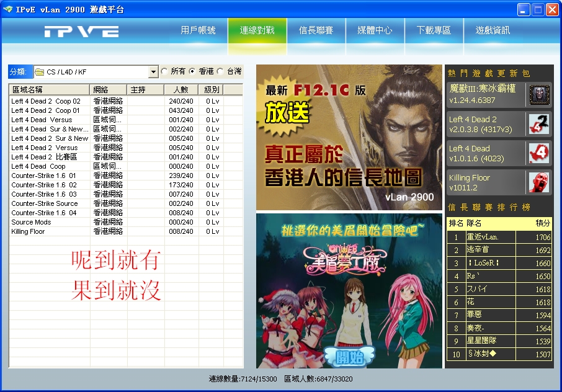Select the Left 4 Dead 2 Coop 02 room
The height and width of the screenshot is (392, 562).
[x=126, y=101]
